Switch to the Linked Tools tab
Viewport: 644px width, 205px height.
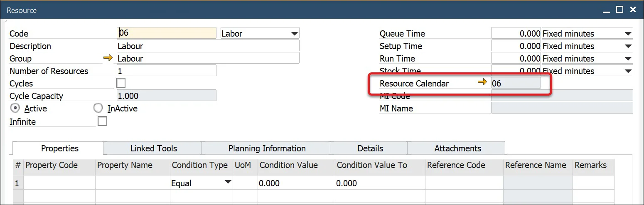153,148
